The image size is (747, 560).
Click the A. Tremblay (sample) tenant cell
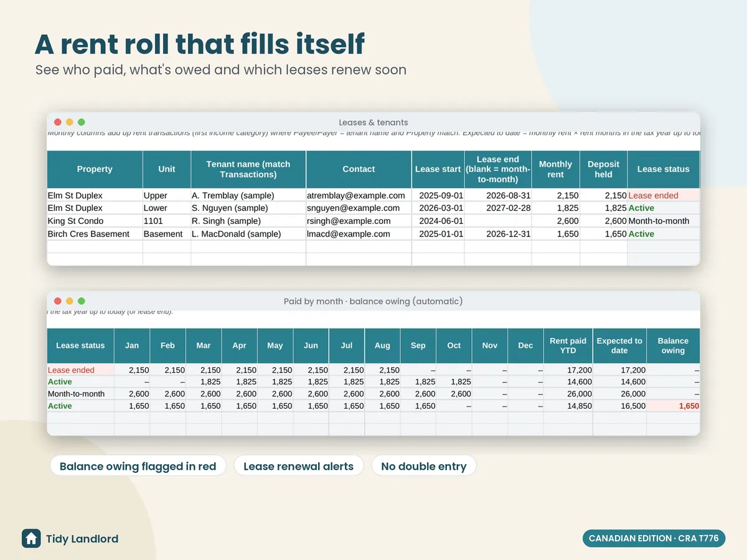click(x=248, y=195)
